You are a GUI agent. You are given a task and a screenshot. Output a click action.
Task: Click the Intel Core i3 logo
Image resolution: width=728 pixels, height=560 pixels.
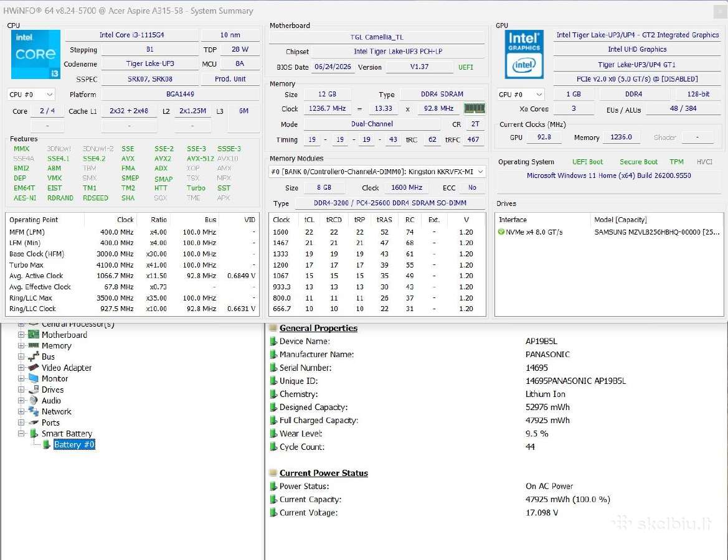click(x=35, y=54)
